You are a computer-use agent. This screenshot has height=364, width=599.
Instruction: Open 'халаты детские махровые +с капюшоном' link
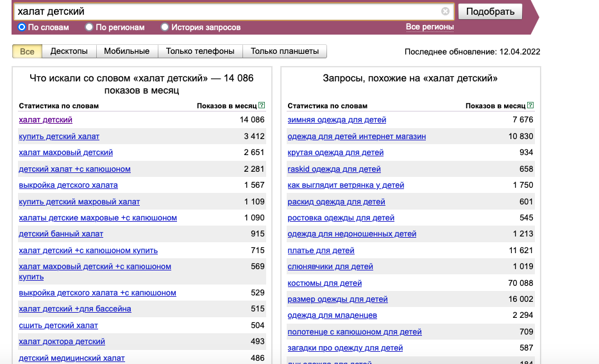[x=97, y=218]
